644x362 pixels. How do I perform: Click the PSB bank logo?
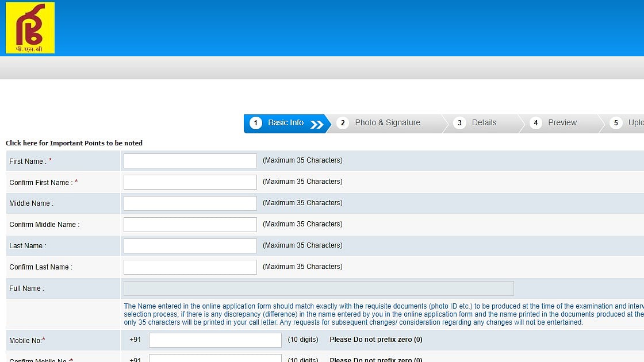(30, 28)
